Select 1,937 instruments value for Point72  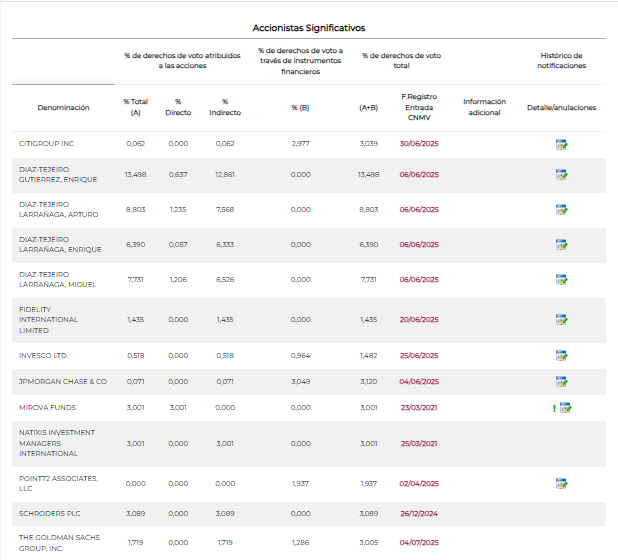tap(300, 484)
